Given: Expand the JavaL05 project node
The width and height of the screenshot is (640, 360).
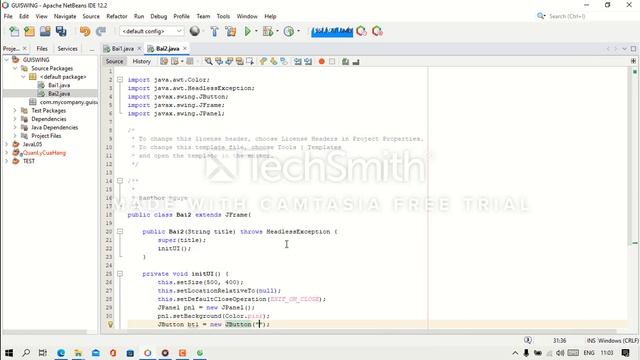Looking at the screenshot, I should (x=6, y=144).
